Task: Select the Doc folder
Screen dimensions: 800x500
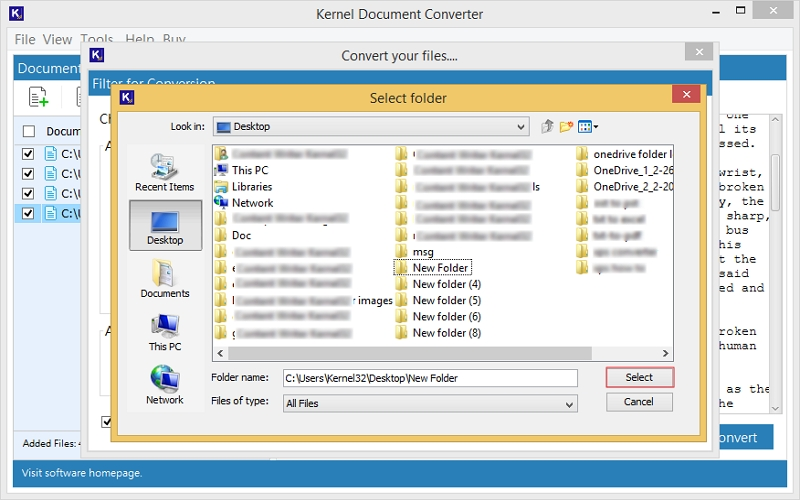Action: coord(233,235)
